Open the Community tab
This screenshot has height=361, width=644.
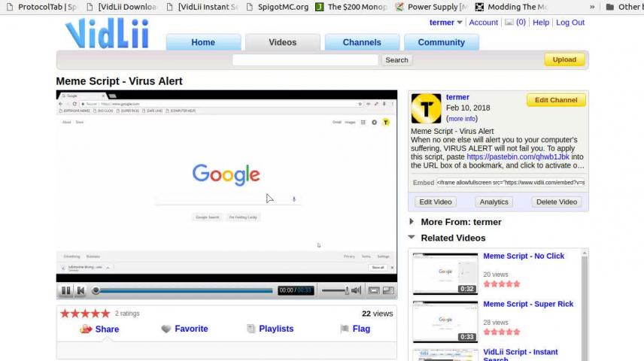tap(441, 42)
